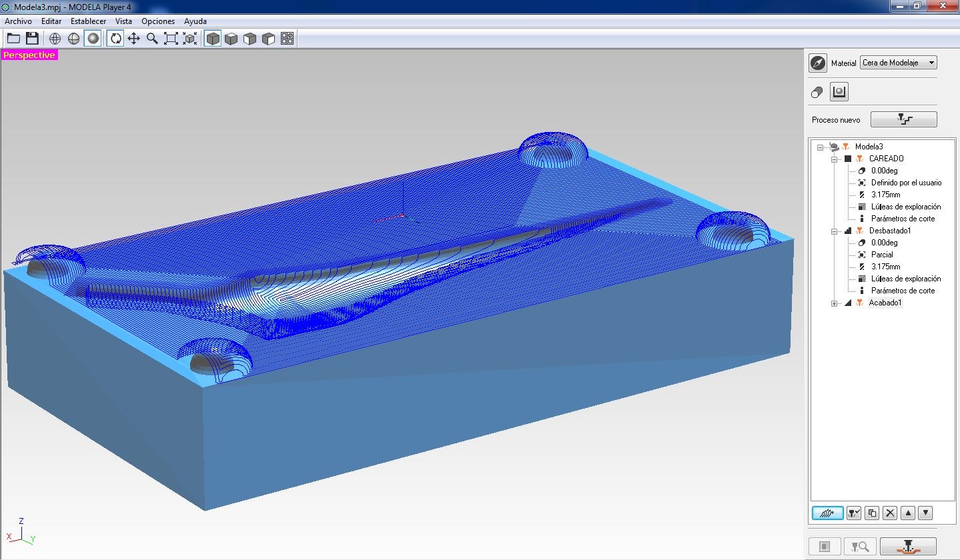
Task: Select 3.175mm tool under Desbastado1
Action: 885,267
